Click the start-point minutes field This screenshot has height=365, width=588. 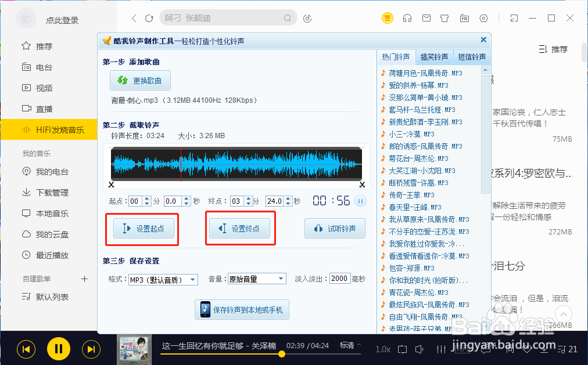pos(136,201)
